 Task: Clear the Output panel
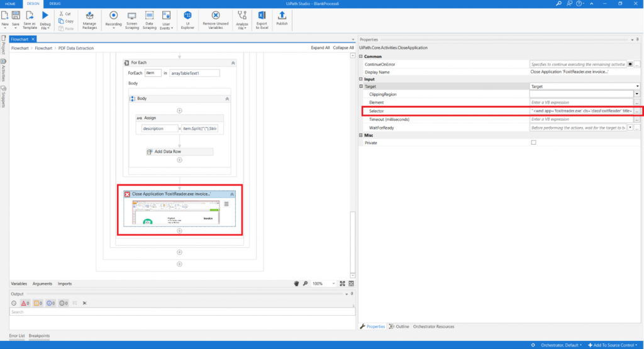coord(85,303)
